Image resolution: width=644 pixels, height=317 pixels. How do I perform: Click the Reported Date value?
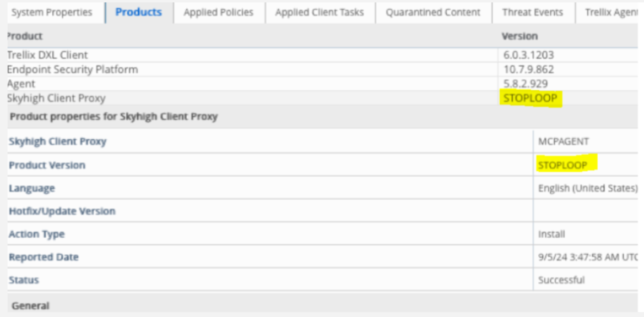tap(588, 257)
